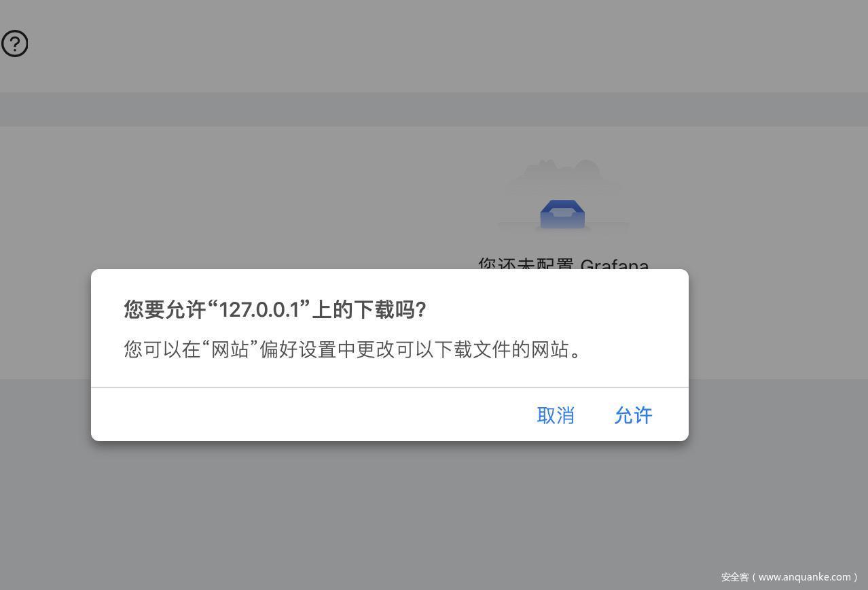This screenshot has width=868, height=590.
Task: Click the dark gray band under header
Action: click(434, 109)
